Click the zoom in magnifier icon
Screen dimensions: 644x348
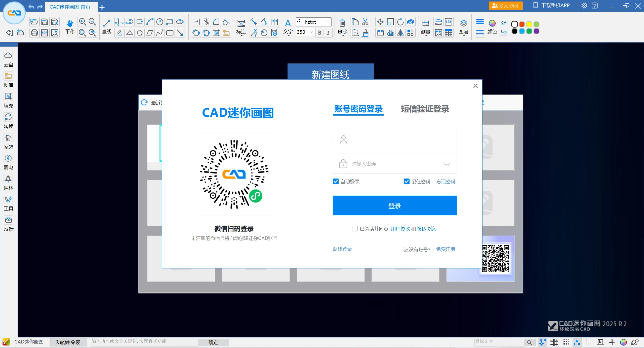82,22
